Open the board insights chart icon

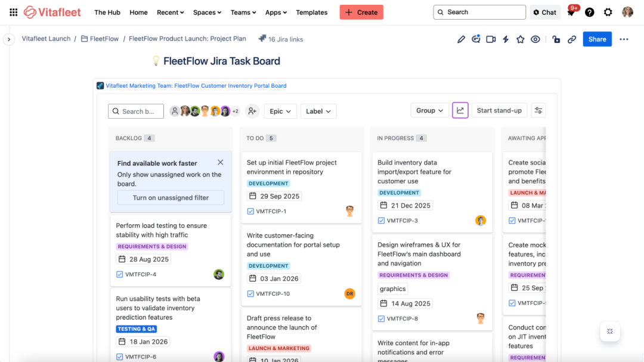click(460, 110)
